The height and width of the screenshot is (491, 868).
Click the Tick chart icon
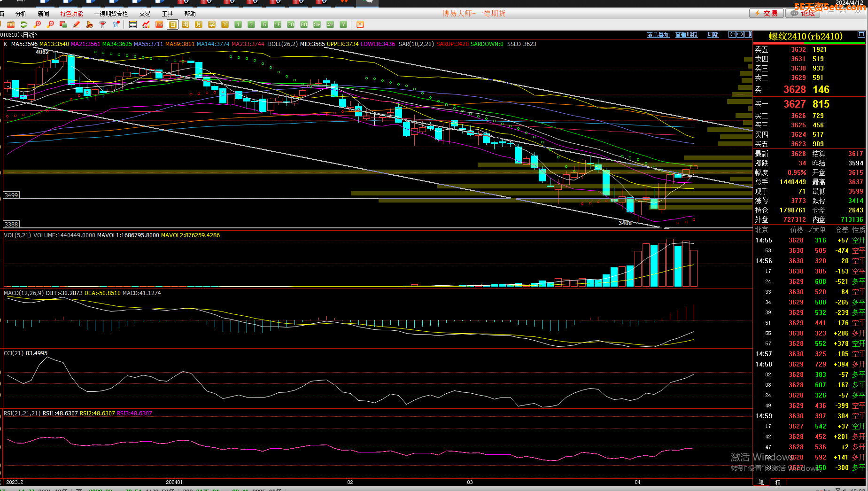click(159, 24)
